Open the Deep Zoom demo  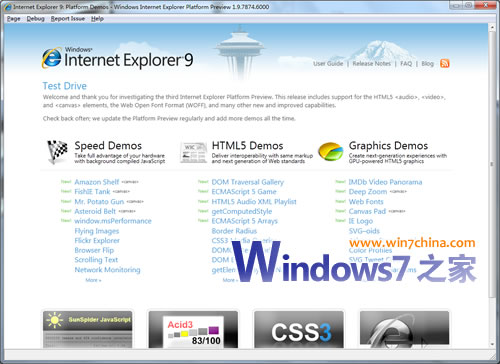click(368, 192)
